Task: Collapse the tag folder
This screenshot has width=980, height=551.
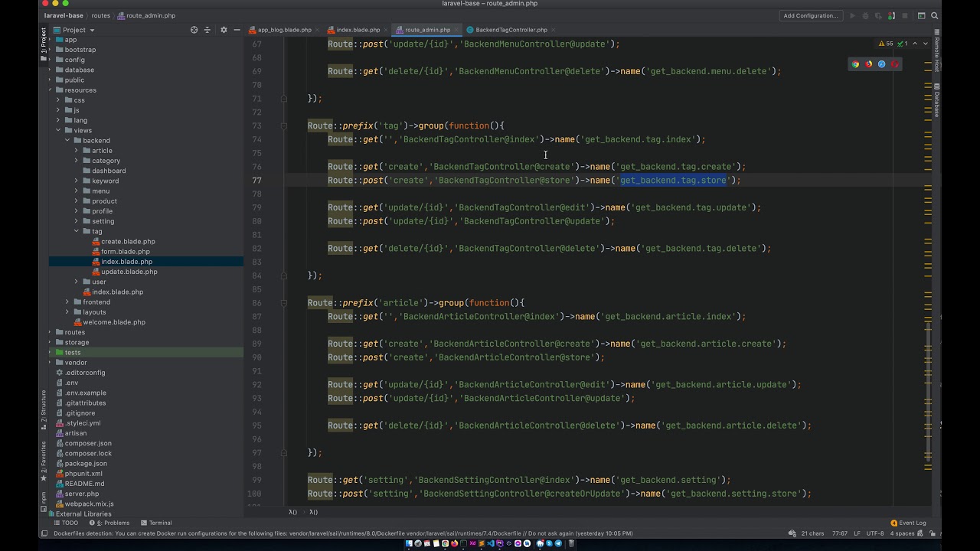Action: click(x=77, y=231)
